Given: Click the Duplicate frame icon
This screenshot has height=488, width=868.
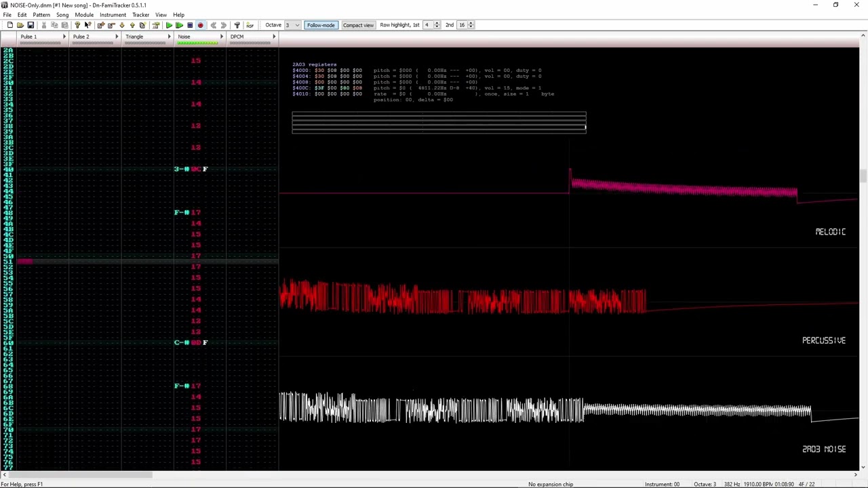Looking at the screenshot, I should tap(142, 25).
